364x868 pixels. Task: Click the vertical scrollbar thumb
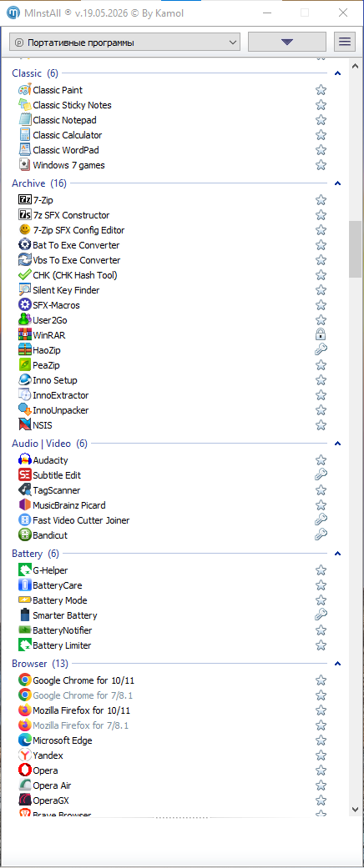click(355, 249)
